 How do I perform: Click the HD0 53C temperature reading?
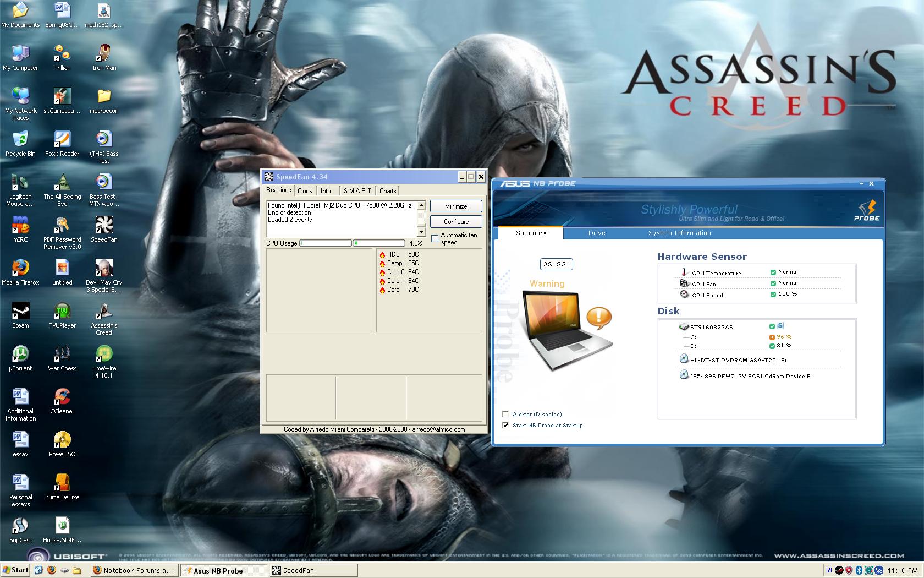point(399,254)
